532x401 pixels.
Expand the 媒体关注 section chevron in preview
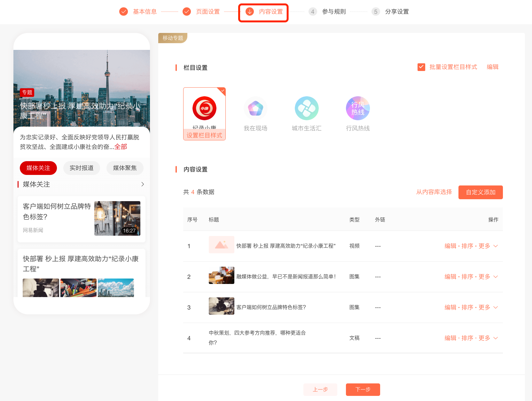tap(143, 184)
